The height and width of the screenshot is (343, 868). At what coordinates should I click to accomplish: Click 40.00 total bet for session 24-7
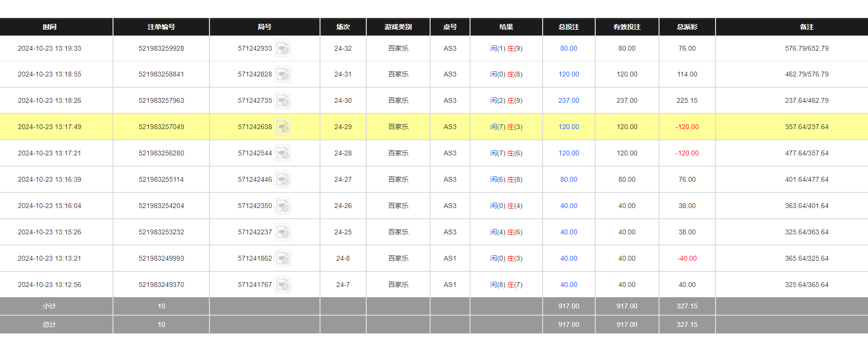click(x=568, y=285)
